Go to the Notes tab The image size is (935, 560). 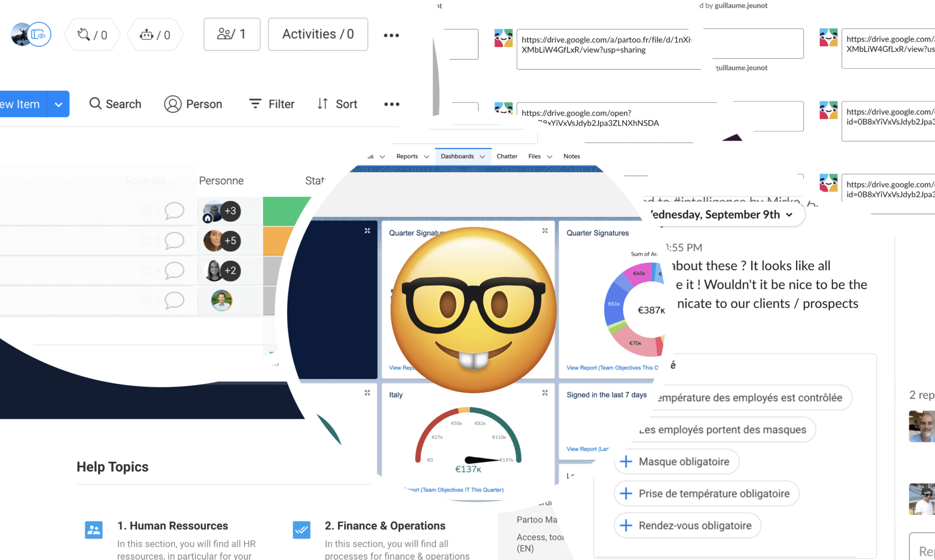point(572,156)
